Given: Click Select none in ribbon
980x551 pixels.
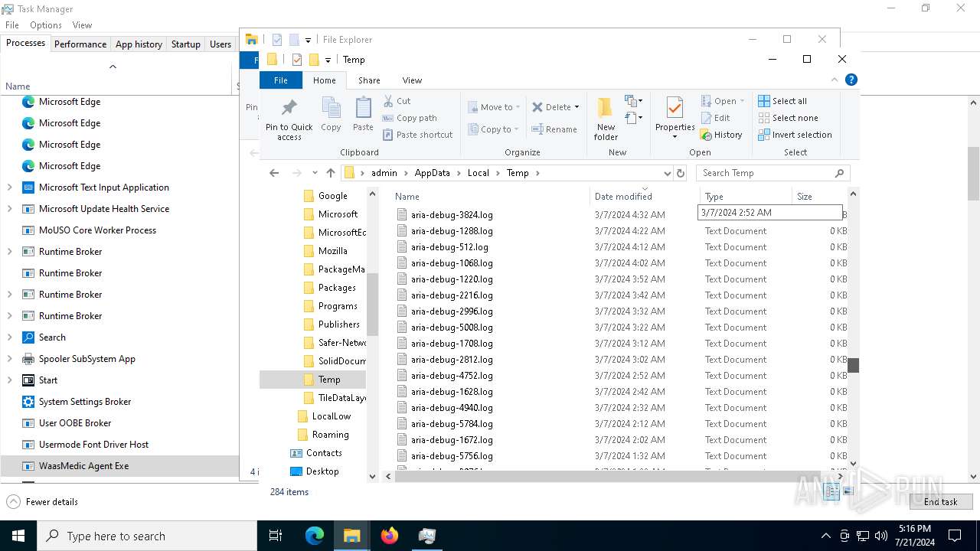Looking at the screenshot, I should (x=788, y=118).
